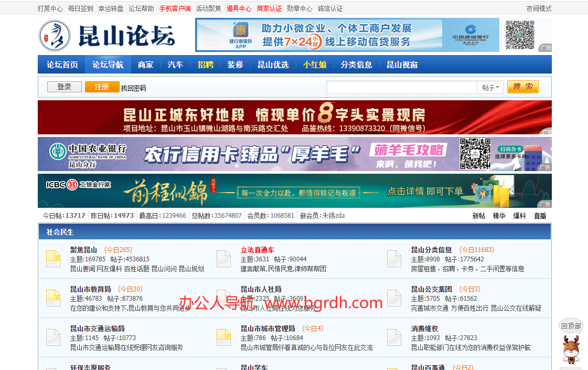This screenshot has width=588, height=370.
Task: Open the 昆山市人社局 forum title
Action: [261, 289]
